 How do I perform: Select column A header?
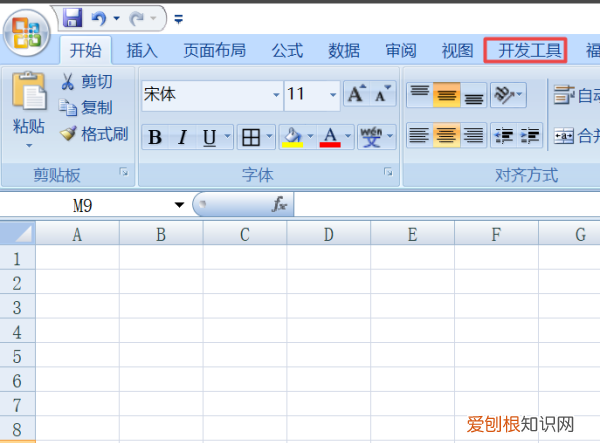pos(77,234)
